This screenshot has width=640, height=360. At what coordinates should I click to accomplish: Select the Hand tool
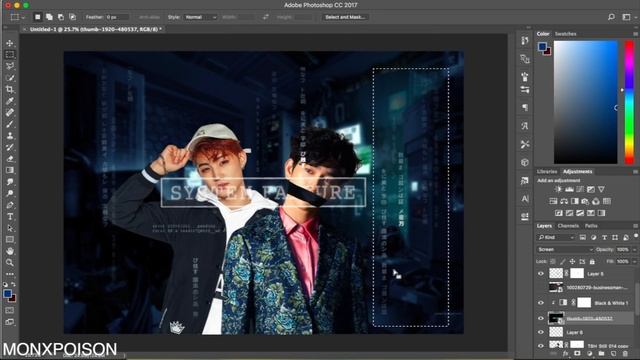tap(10, 251)
